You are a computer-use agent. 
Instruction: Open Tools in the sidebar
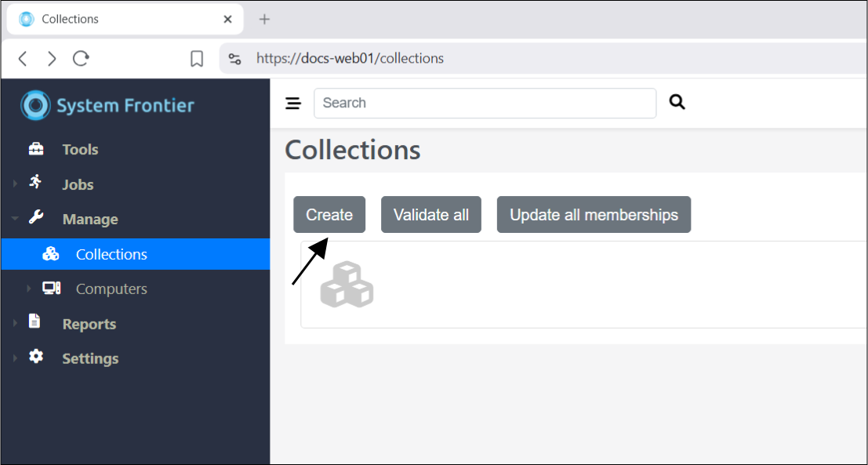pyautogui.click(x=80, y=150)
